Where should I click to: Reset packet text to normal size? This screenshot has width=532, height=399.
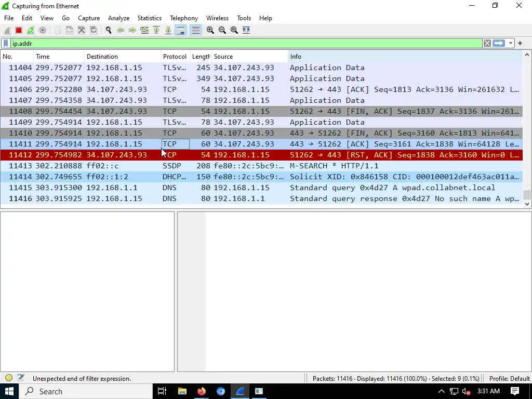tap(234, 30)
